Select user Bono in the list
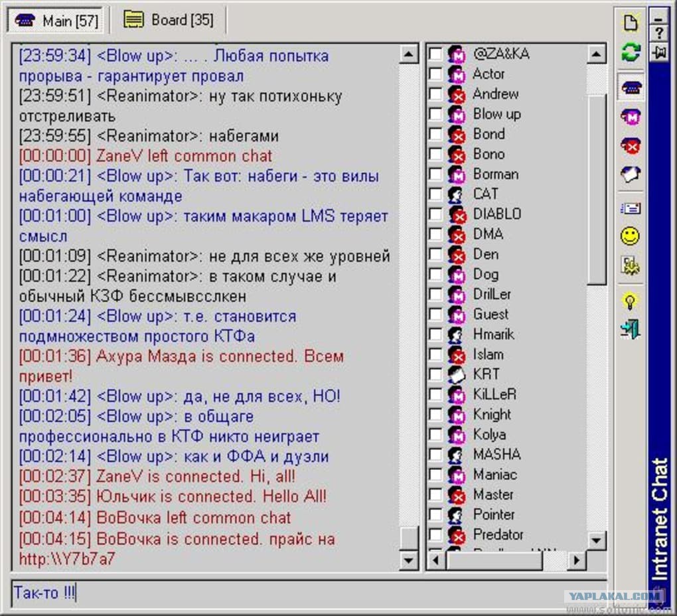This screenshot has width=677, height=616. tap(489, 154)
